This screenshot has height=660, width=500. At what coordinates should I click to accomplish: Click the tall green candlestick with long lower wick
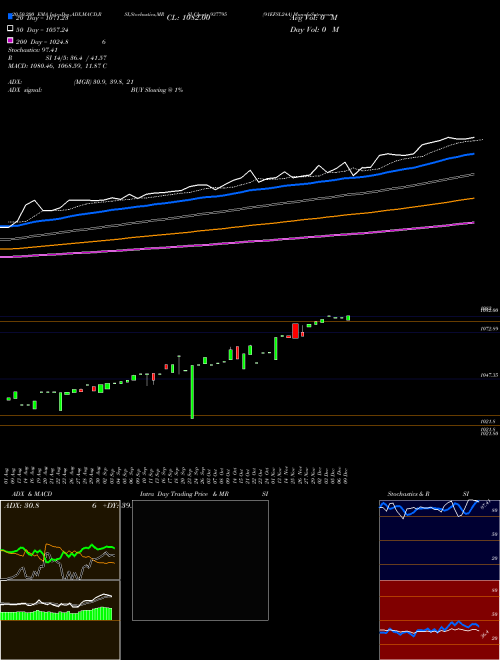click(192, 391)
